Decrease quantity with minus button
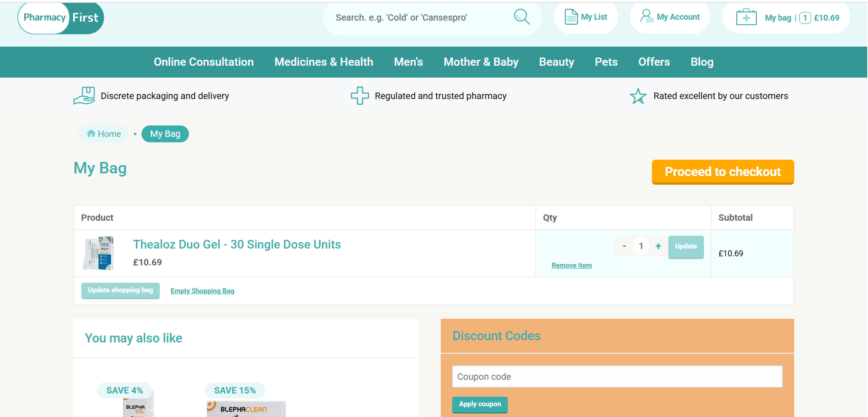Image resolution: width=868 pixels, height=417 pixels. pos(624,246)
